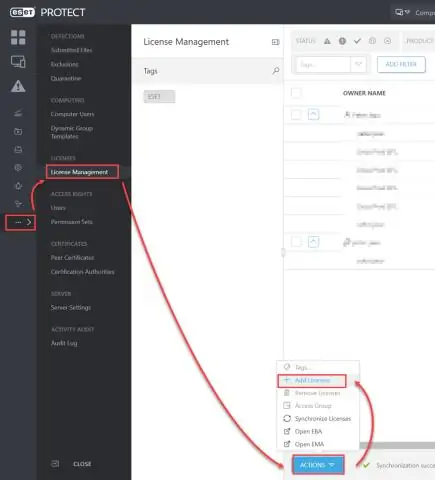Open Exclusions in the sidebar menu
The height and width of the screenshot is (480, 435).
click(x=65, y=64)
